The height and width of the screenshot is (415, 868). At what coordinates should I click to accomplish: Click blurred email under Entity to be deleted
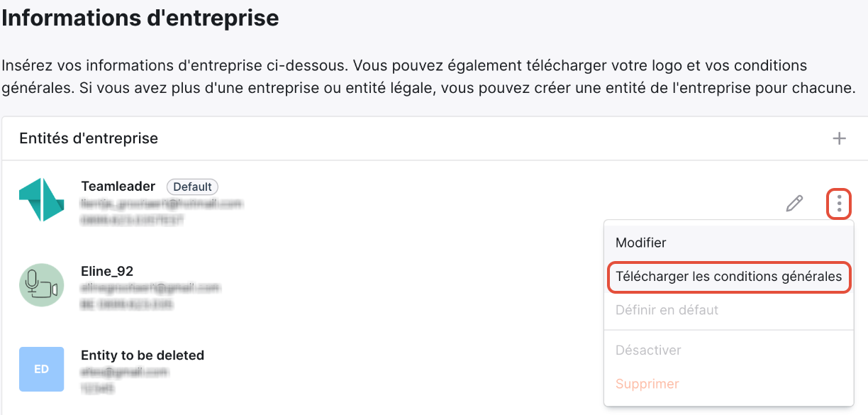click(x=118, y=372)
